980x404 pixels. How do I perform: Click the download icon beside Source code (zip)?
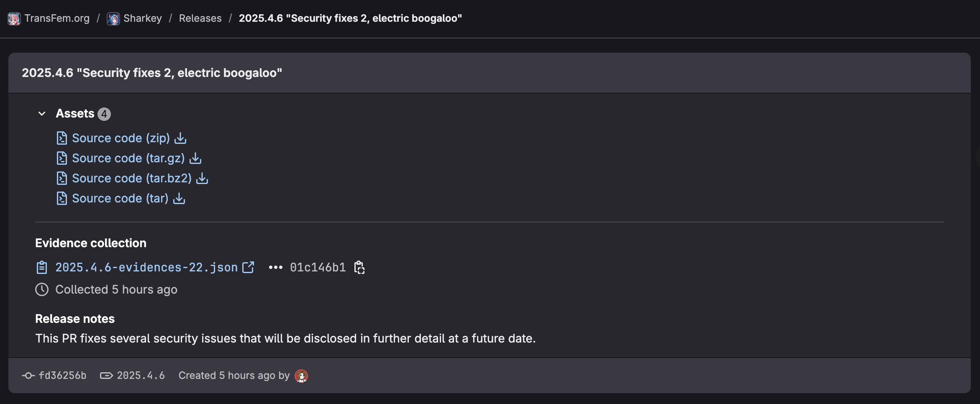(x=180, y=138)
